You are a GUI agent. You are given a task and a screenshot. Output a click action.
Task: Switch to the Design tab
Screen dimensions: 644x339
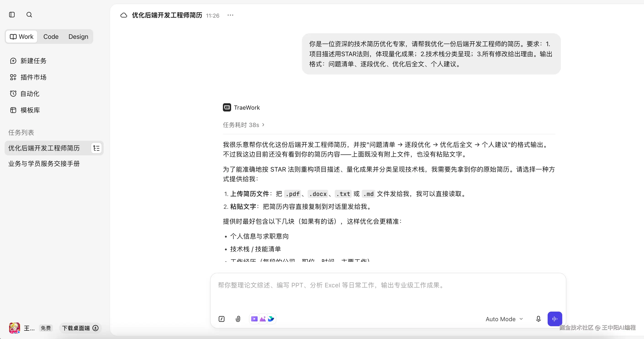coord(78,37)
